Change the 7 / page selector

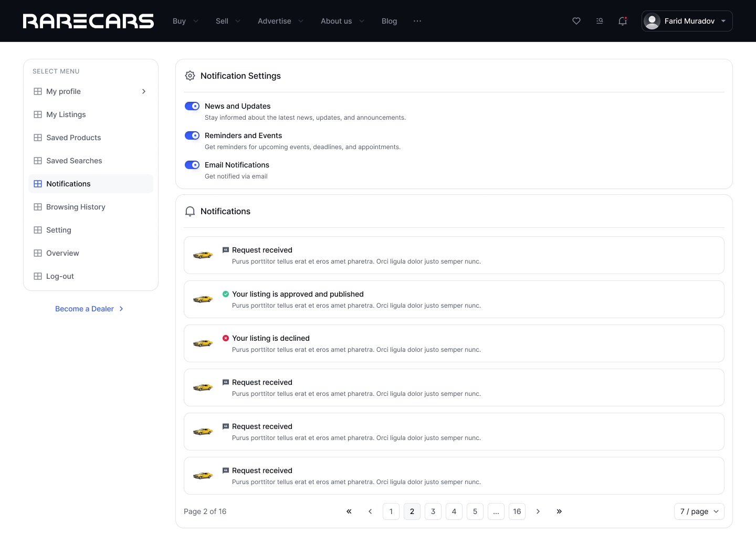(699, 511)
